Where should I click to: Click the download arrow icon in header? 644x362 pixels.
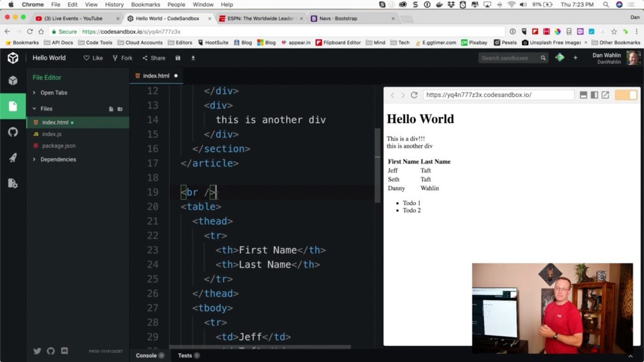click(193, 58)
